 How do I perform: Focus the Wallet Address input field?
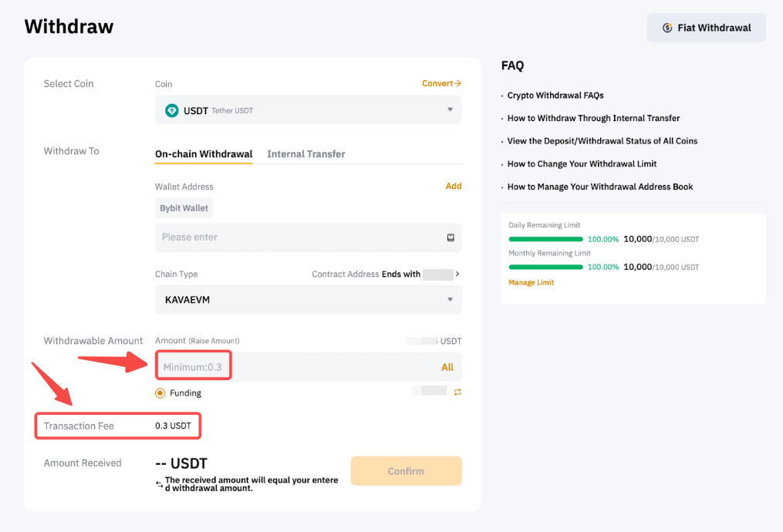(301, 237)
